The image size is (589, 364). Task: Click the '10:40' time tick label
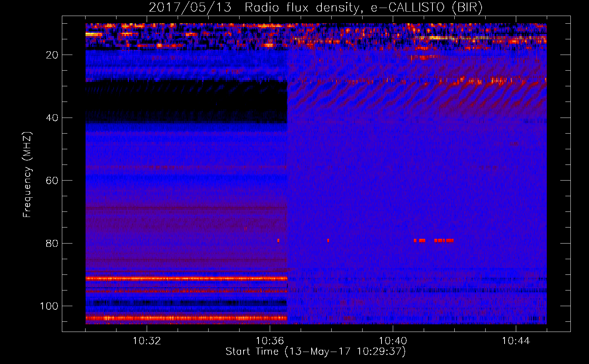tap(393, 341)
